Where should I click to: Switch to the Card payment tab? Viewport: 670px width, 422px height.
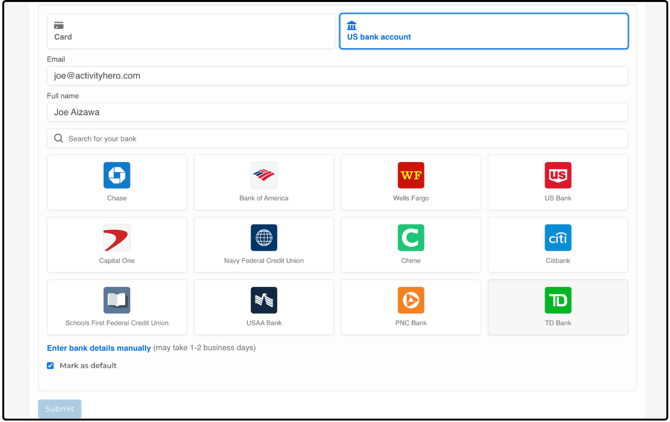(191, 31)
